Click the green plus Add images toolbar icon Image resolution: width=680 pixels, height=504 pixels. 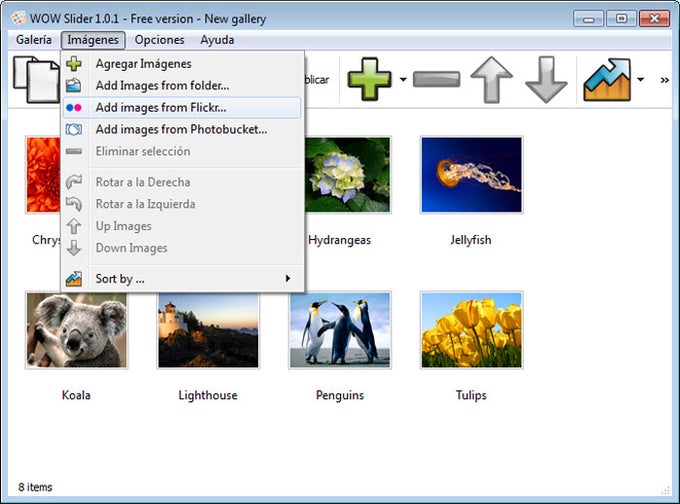tap(369, 79)
